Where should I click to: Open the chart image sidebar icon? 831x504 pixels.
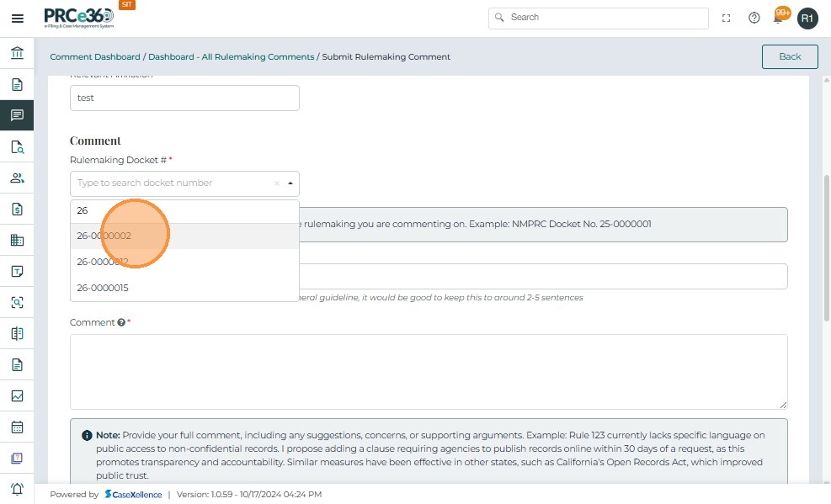(17, 395)
